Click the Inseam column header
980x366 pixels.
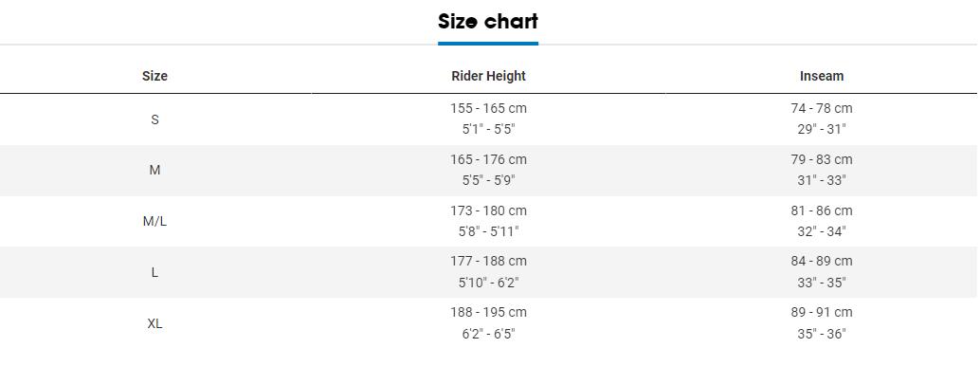coord(822,76)
